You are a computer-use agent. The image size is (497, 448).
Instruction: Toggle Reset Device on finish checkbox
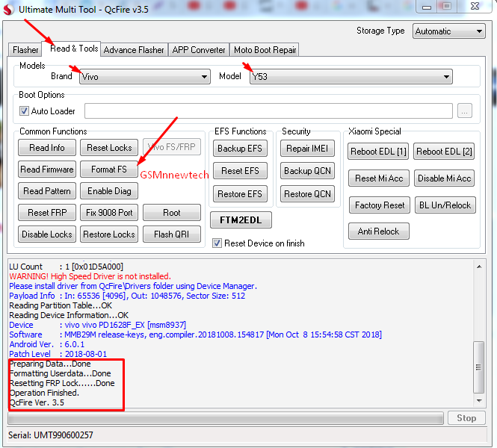pos(217,243)
